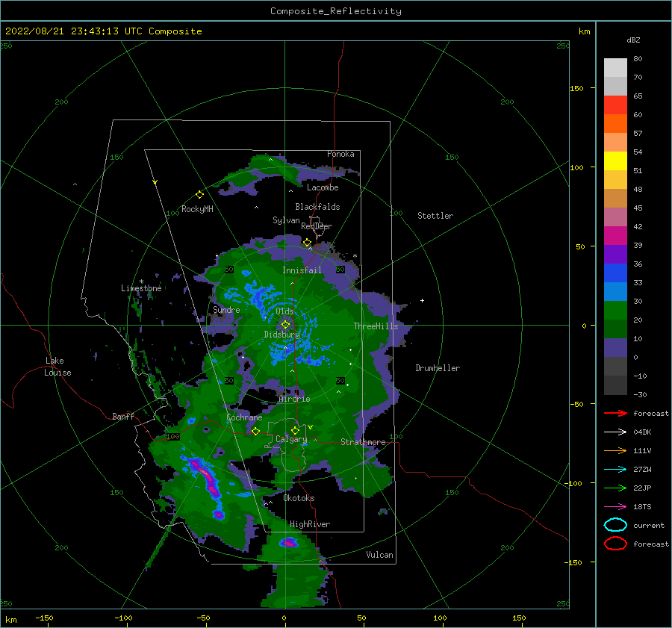Click the orange 111V arrow icon

click(x=615, y=450)
